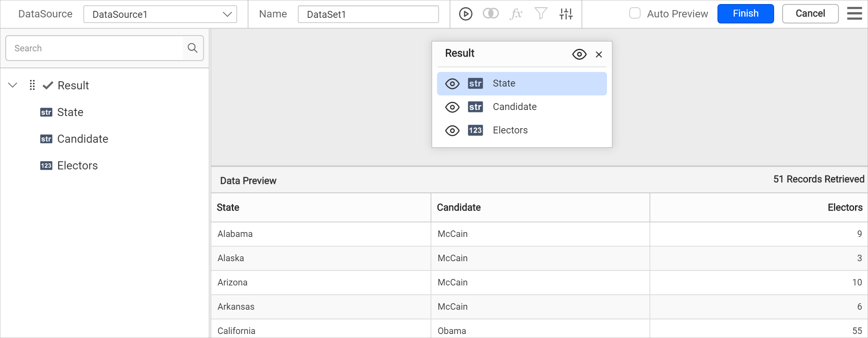Click the Cancel button

[x=810, y=14]
